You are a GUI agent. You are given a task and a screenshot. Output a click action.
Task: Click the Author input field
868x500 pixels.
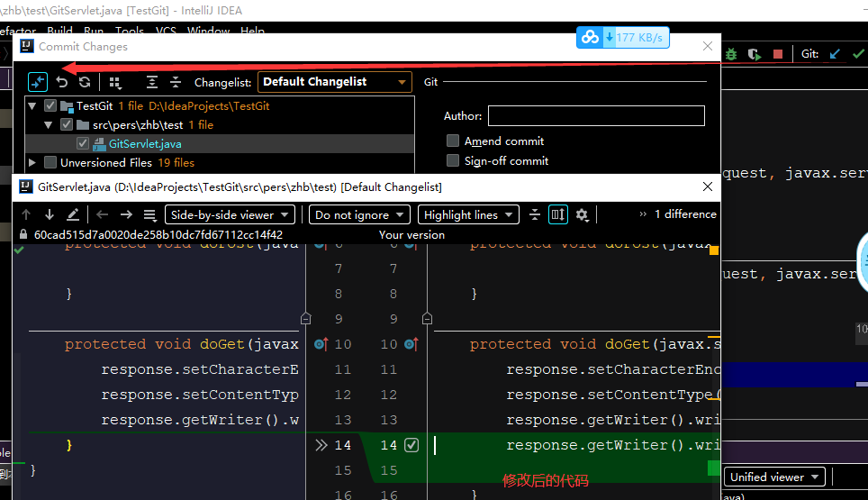click(596, 115)
